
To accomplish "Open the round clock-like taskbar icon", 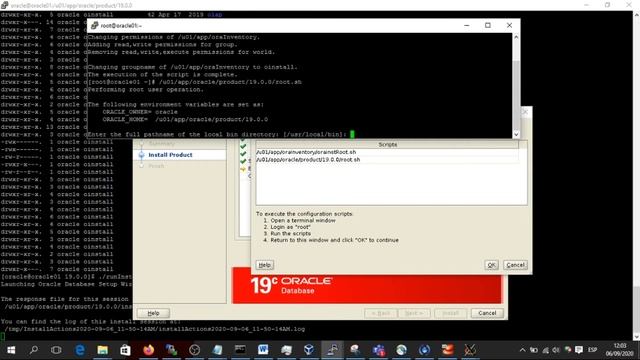I will [x=194, y=350].
